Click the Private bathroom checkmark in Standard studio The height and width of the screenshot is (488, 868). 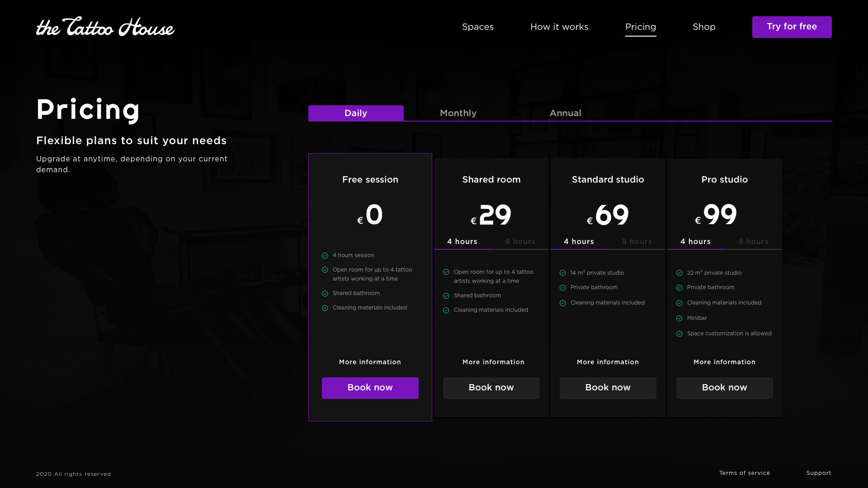click(563, 287)
